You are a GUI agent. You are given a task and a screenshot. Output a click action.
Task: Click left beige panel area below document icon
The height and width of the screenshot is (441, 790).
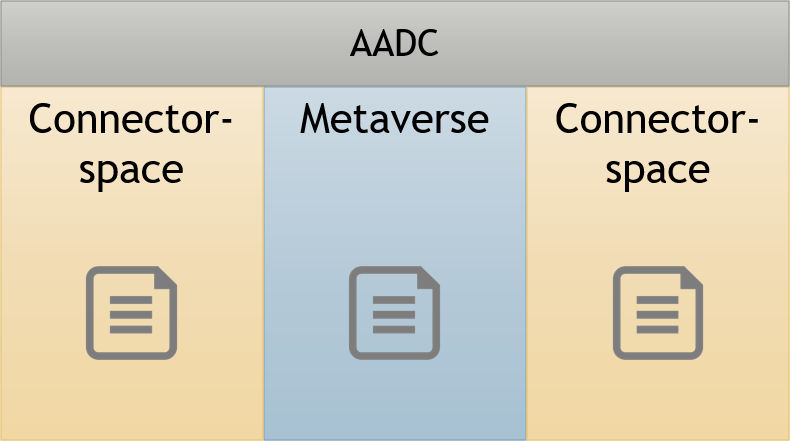(132, 400)
